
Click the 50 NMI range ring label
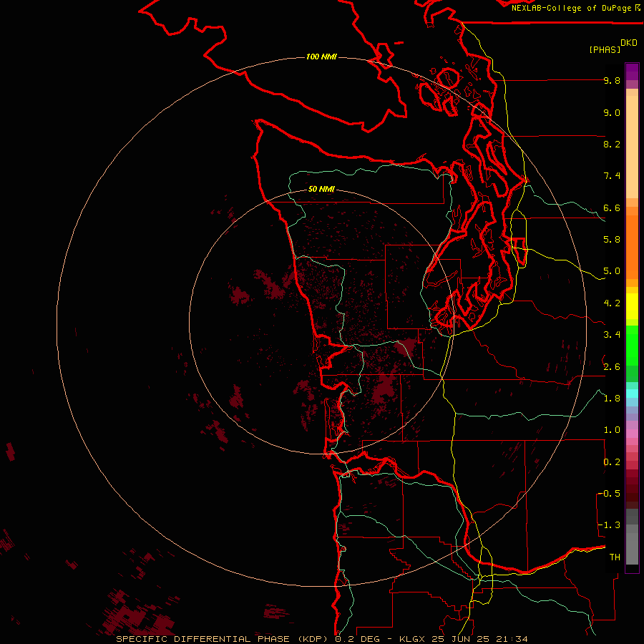point(321,189)
